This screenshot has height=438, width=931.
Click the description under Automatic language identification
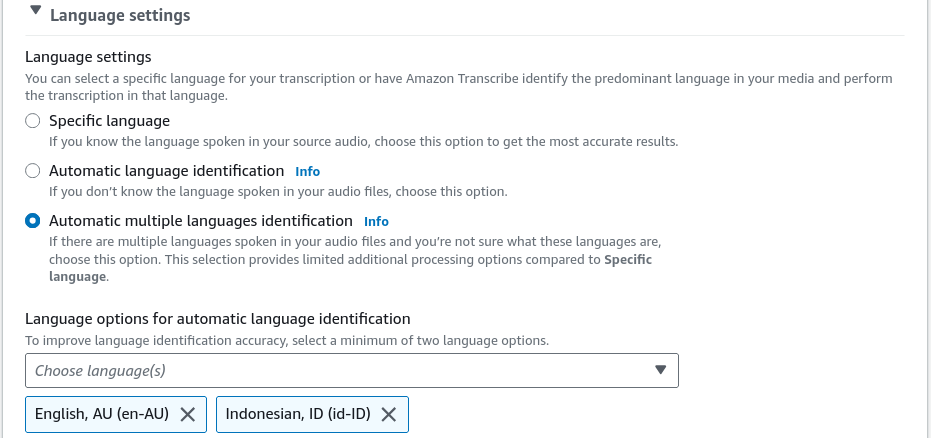(278, 192)
